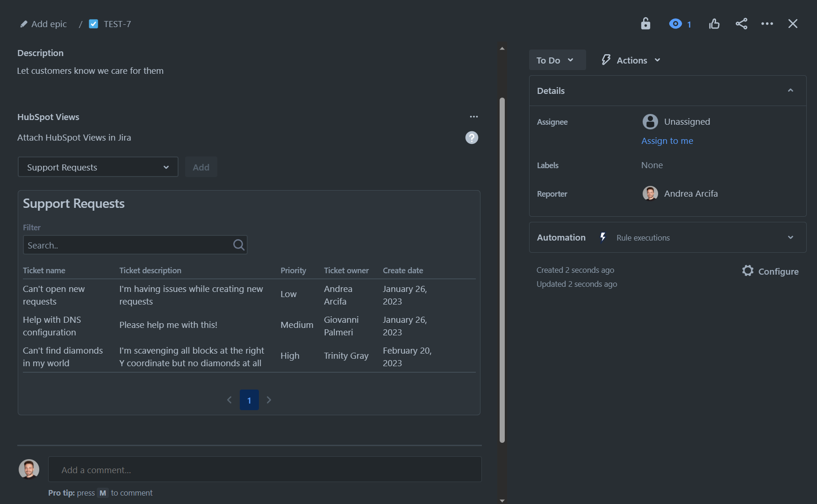Click the Ticket description column header
Image resolution: width=817 pixels, height=504 pixels.
point(150,270)
